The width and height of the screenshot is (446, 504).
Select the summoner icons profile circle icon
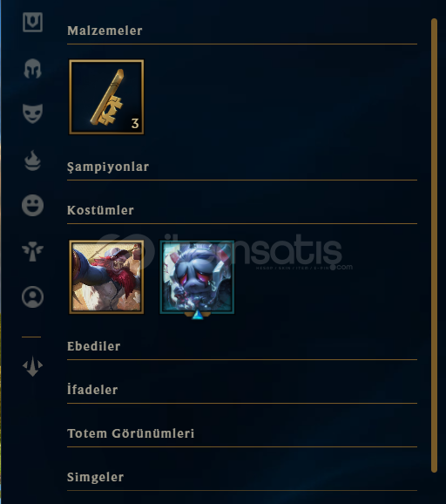[32, 296]
